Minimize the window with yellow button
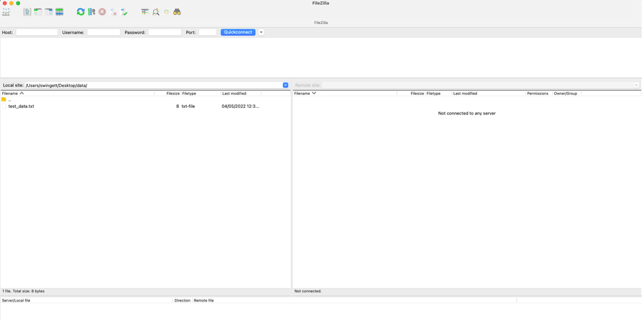Image resolution: width=644 pixels, height=322 pixels. (12, 3)
